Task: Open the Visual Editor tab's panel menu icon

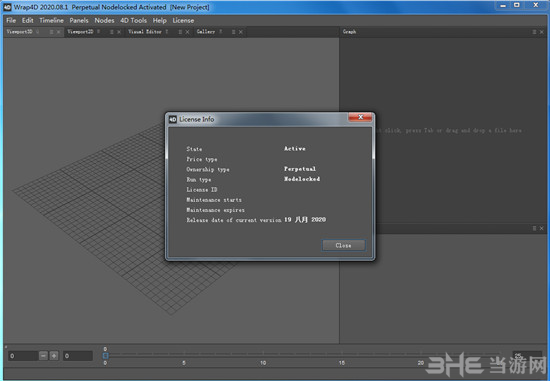Action: pos(180,32)
